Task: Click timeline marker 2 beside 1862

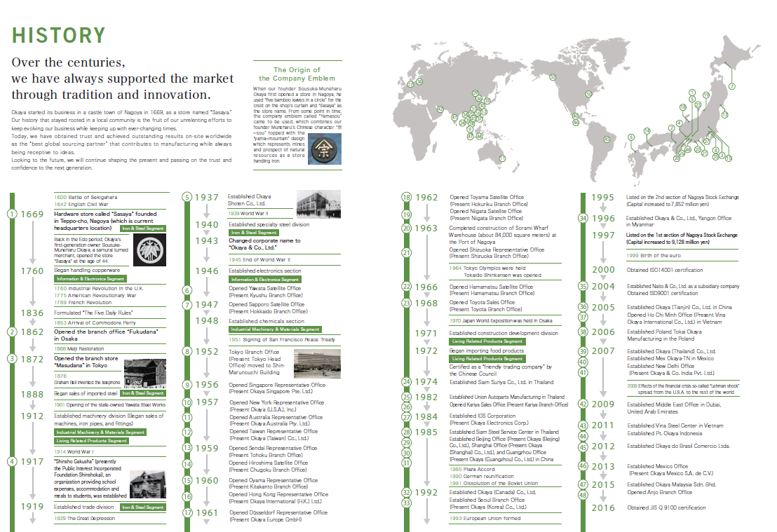Action: 12,332
